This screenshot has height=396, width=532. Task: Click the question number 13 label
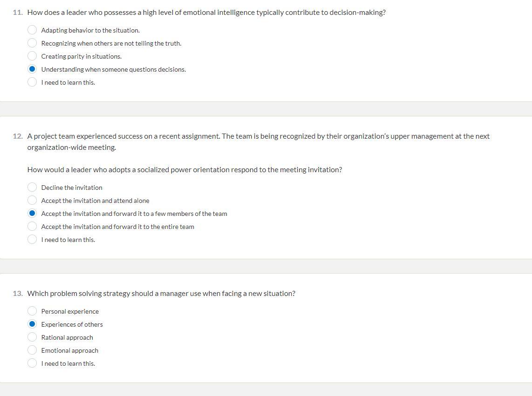(x=18, y=294)
